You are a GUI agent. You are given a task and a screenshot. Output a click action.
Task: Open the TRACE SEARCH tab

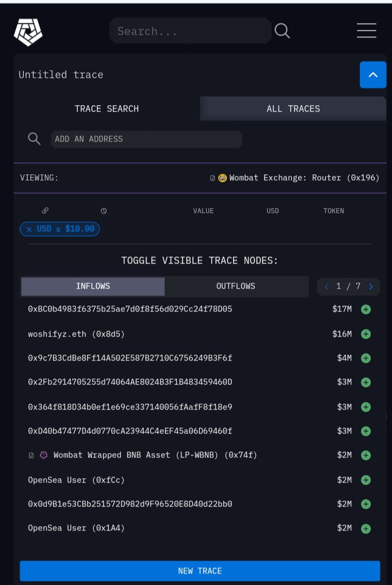(x=107, y=108)
